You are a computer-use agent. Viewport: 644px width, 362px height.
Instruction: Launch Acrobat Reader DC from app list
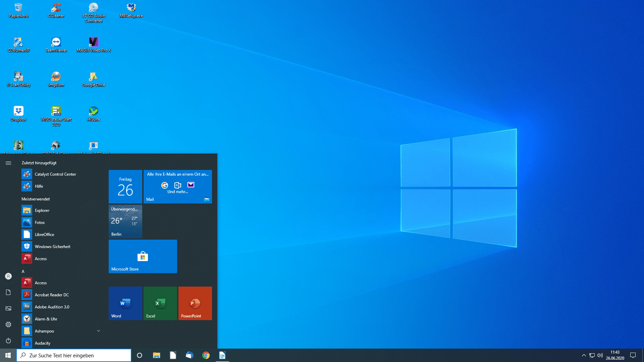(62, 295)
